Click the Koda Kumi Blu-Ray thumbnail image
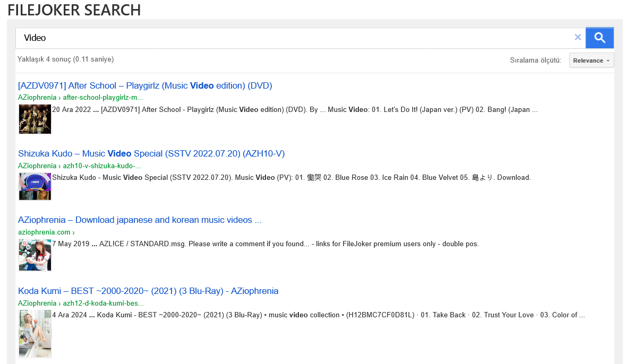 point(35,333)
